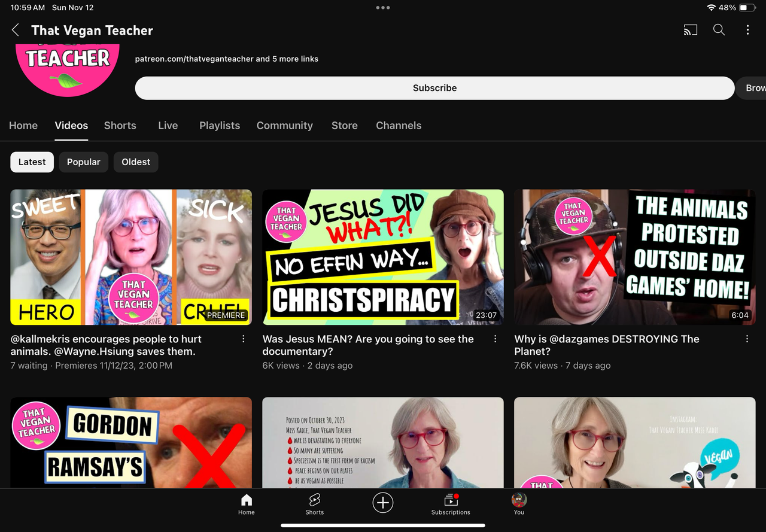Switch to the channel Home tab
Image resolution: width=766 pixels, height=532 pixels.
tap(23, 126)
